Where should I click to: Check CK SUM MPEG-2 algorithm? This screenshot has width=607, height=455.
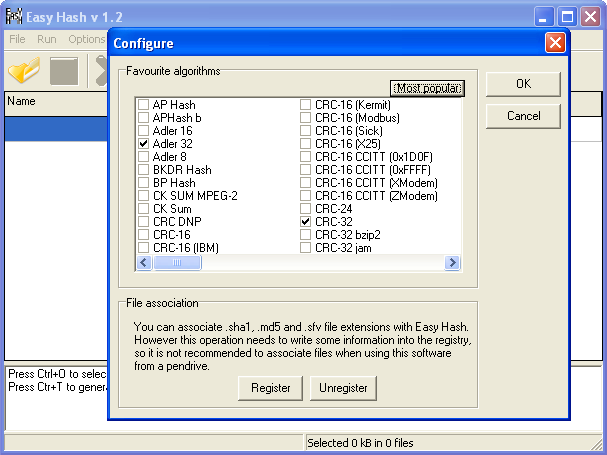point(144,196)
